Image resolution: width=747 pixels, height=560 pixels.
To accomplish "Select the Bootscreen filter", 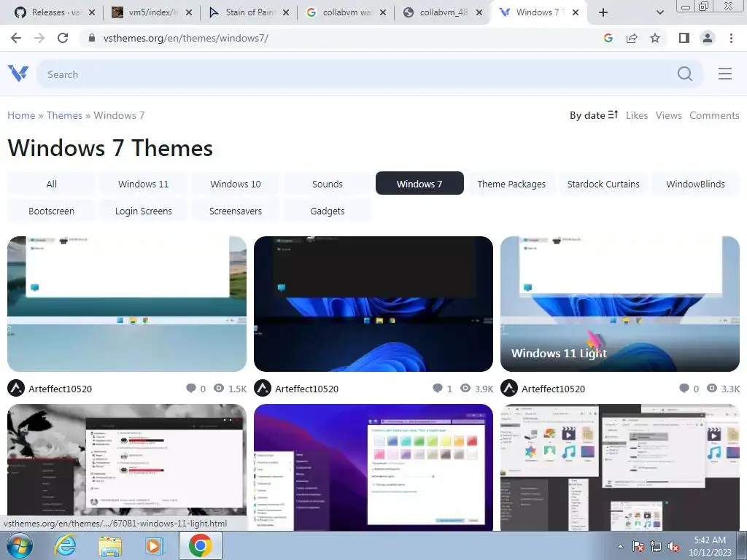I will [52, 211].
